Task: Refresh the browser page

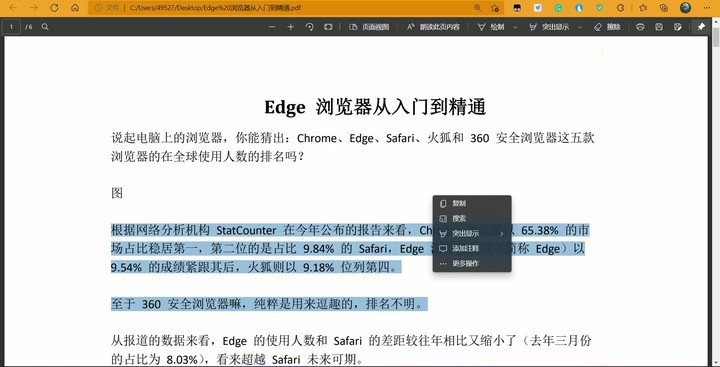Action: point(54,8)
